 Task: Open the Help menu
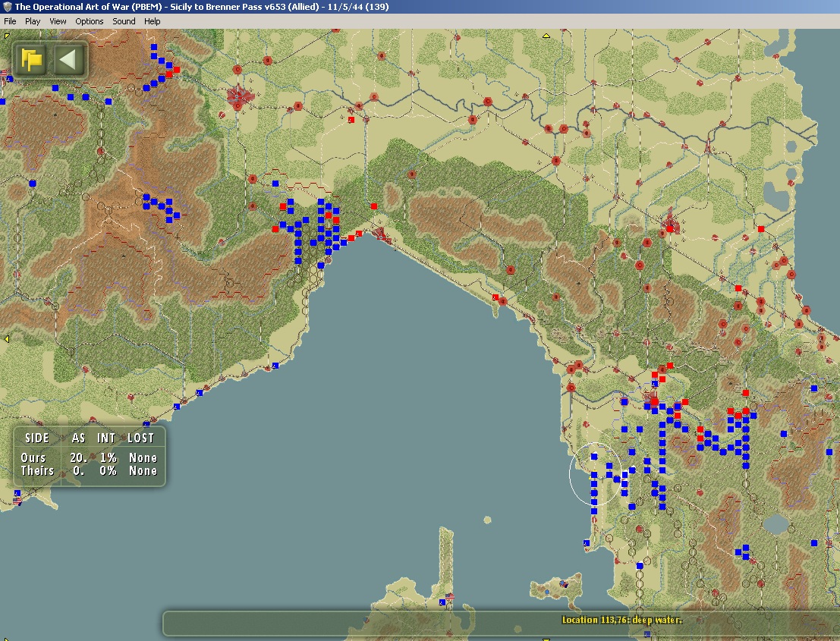[x=153, y=21]
